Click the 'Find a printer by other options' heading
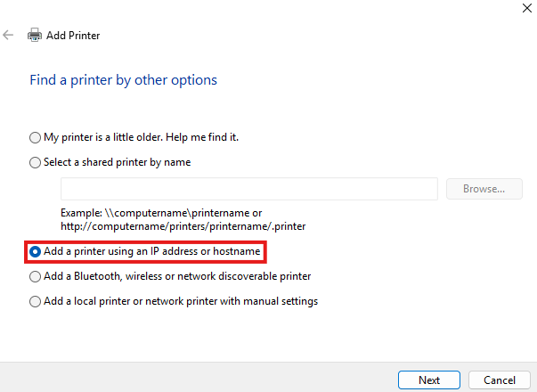537x392 pixels. 123,80
